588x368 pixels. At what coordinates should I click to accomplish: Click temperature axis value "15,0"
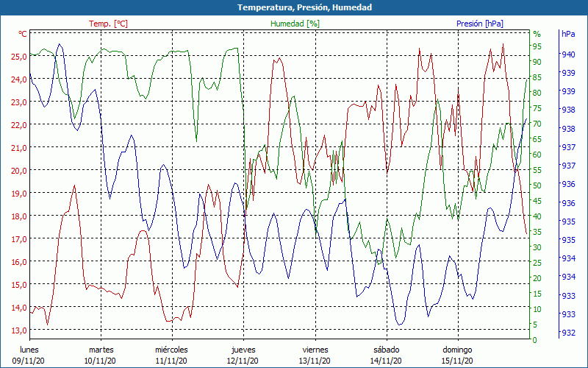pos(19,285)
